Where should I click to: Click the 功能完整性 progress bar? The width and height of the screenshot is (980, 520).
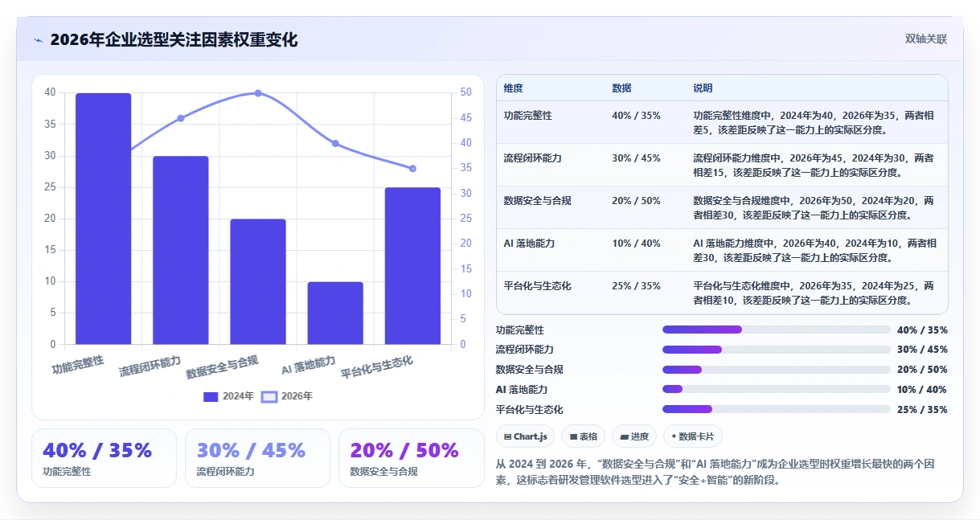[x=777, y=330]
